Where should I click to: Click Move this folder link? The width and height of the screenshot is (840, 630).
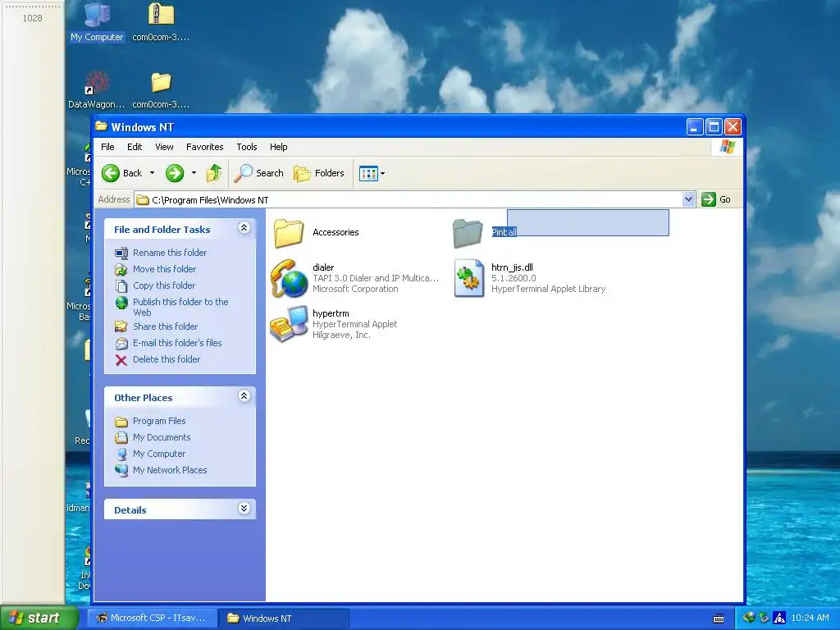[x=164, y=269]
